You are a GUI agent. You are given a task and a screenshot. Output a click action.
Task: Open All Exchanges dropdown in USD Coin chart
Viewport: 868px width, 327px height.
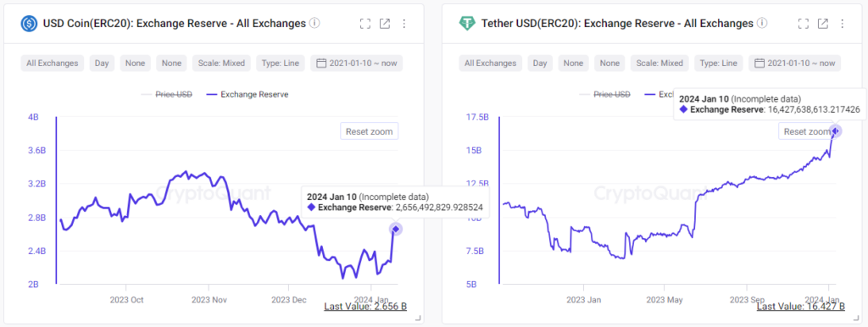(53, 63)
